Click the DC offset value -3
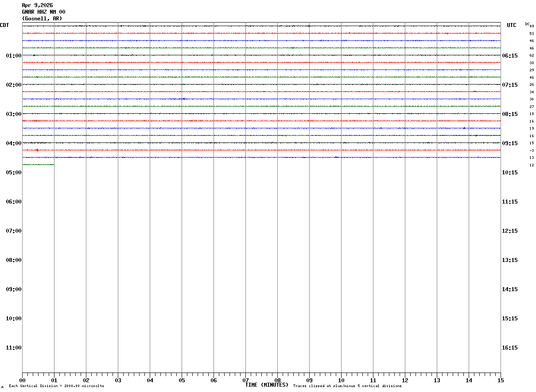The height and width of the screenshot is (392, 536). tap(532, 150)
